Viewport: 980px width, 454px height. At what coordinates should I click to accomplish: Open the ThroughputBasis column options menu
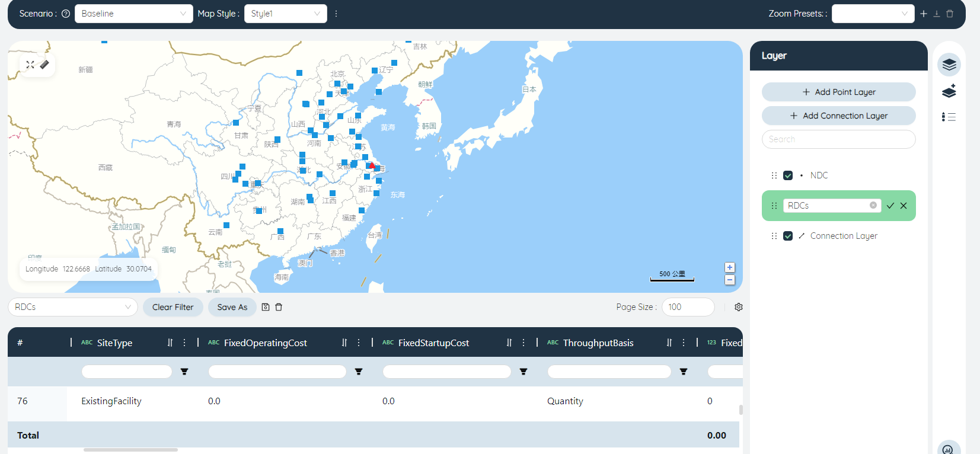click(684, 343)
